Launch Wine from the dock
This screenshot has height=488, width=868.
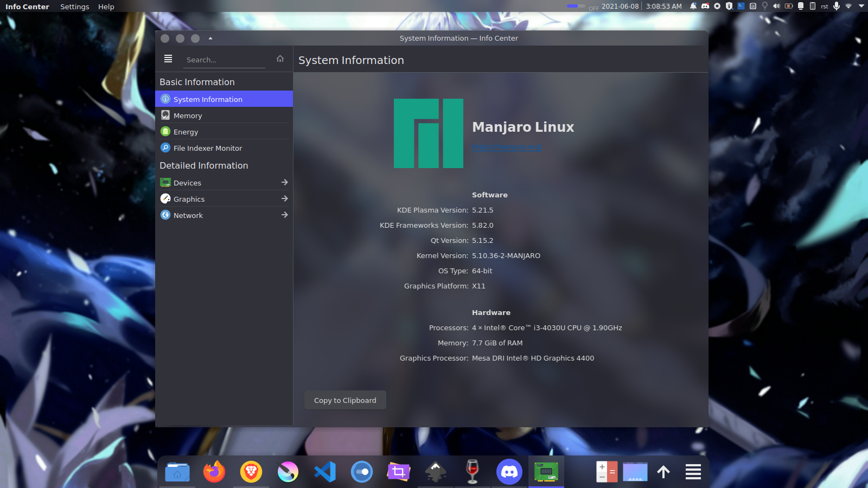(x=473, y=472)
